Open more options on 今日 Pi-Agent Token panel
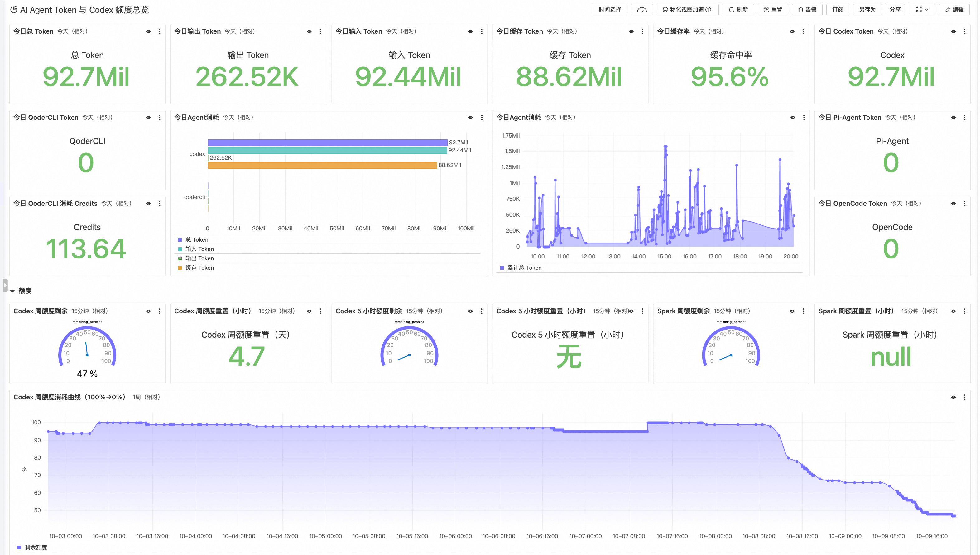This screenshot has height=555, width=980. [x=965, y=118]
